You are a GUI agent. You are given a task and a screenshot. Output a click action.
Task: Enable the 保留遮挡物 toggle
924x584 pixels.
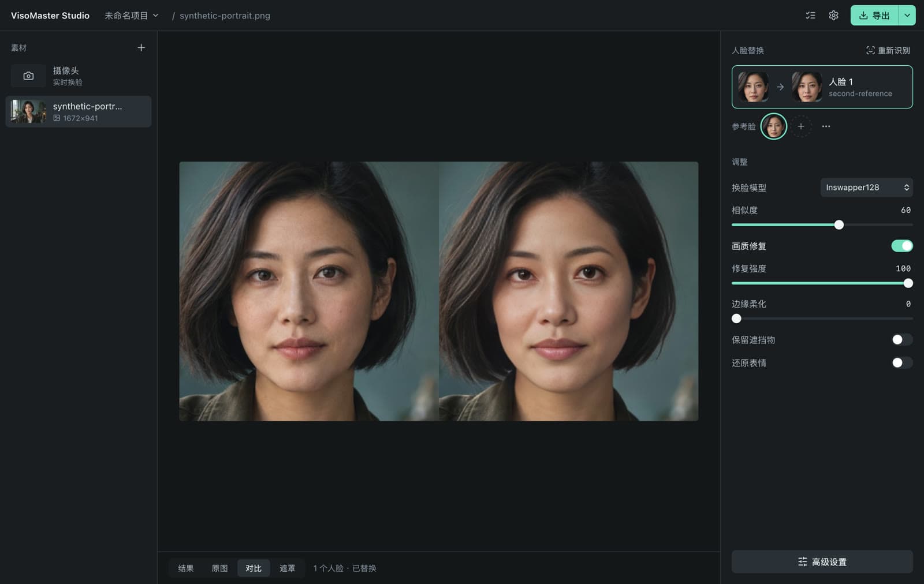click(901, 340)
